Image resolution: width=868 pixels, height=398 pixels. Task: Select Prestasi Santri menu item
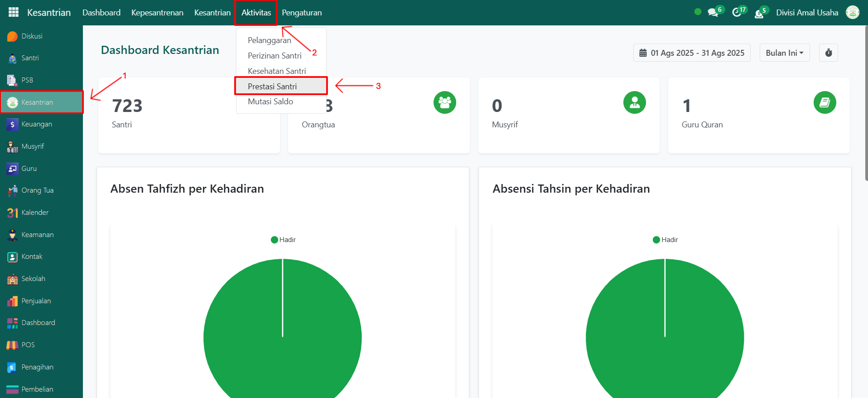(x=272, y=86)
